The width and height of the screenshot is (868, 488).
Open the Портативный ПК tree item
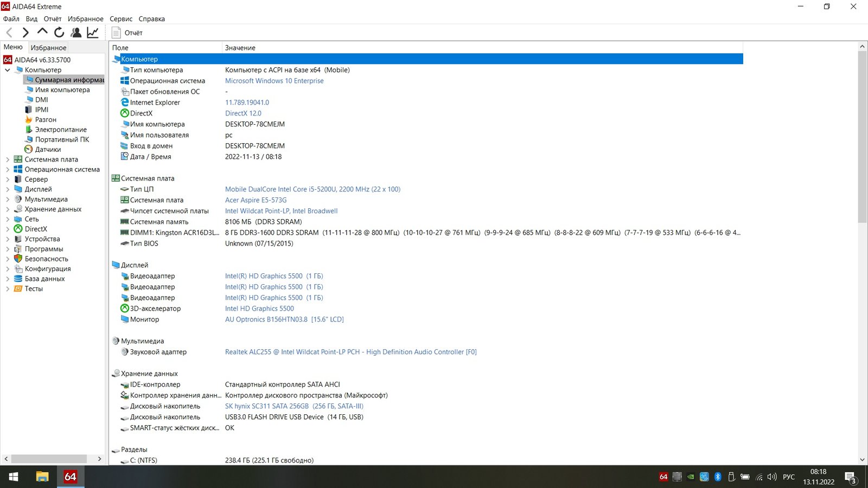coord(62,139)
